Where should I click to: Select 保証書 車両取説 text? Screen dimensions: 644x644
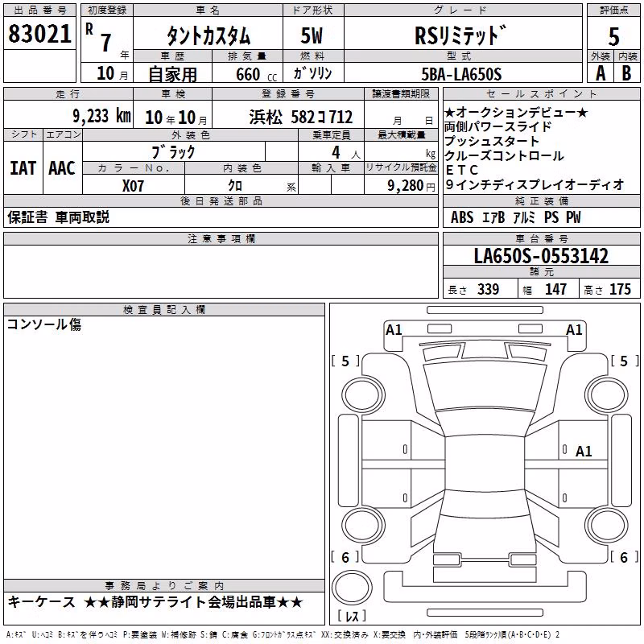[58, 217]
